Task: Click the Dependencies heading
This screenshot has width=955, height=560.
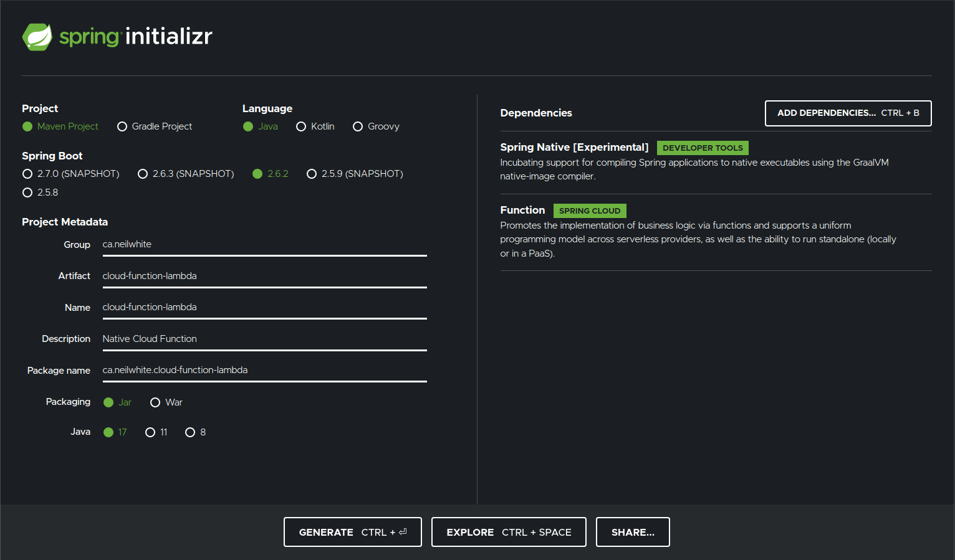Action: [536, 113]
